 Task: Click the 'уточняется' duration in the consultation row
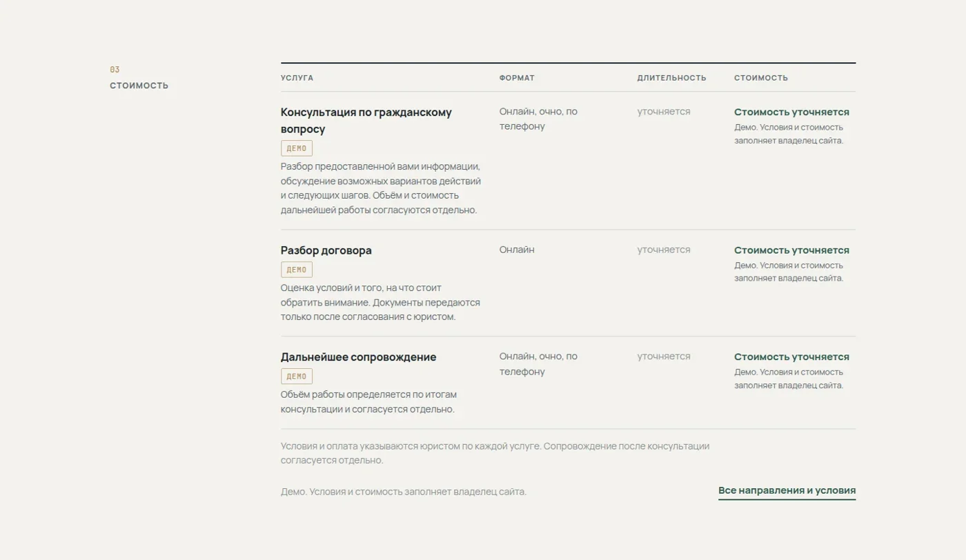[x=664, y=112]
